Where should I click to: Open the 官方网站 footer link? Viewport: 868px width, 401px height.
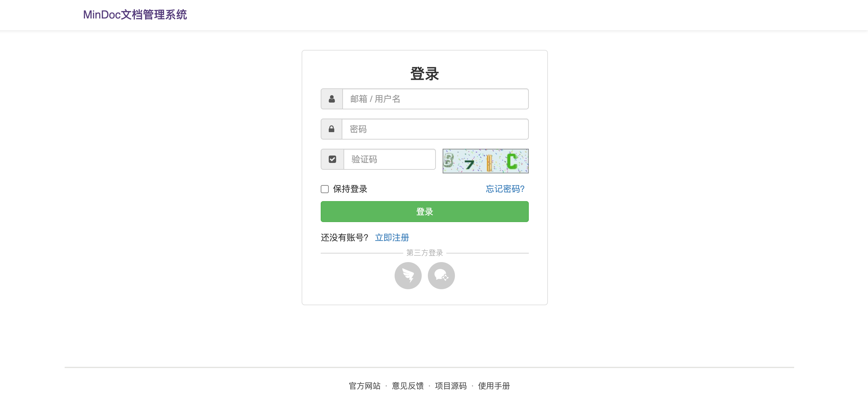click(364, 386)
